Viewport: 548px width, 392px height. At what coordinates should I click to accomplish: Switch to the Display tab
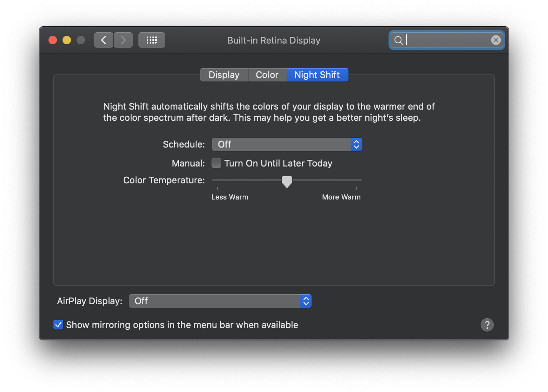tap(224, 75)
